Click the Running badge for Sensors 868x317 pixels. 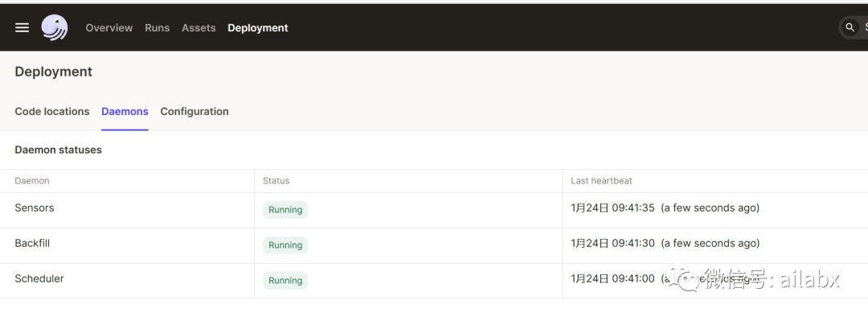point(285,210)
